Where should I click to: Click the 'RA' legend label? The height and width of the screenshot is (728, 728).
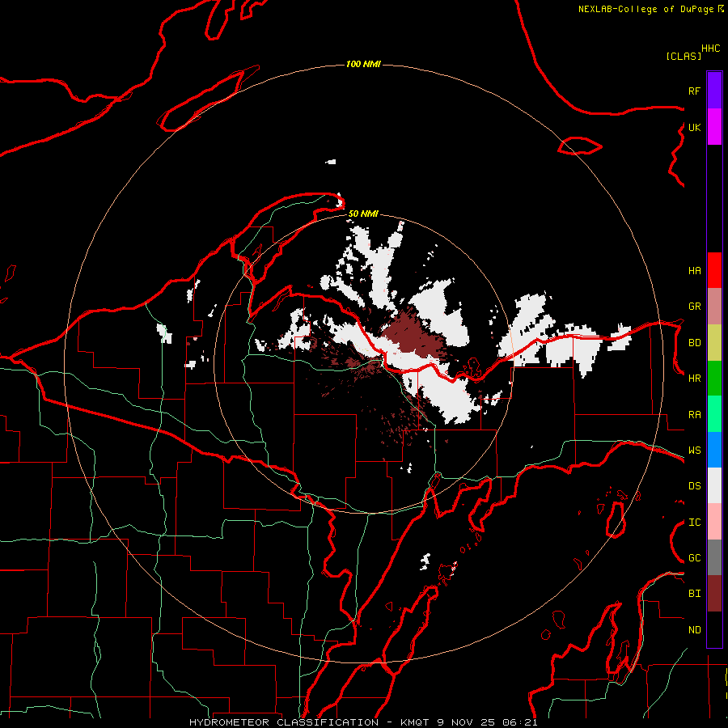[694, 415]
